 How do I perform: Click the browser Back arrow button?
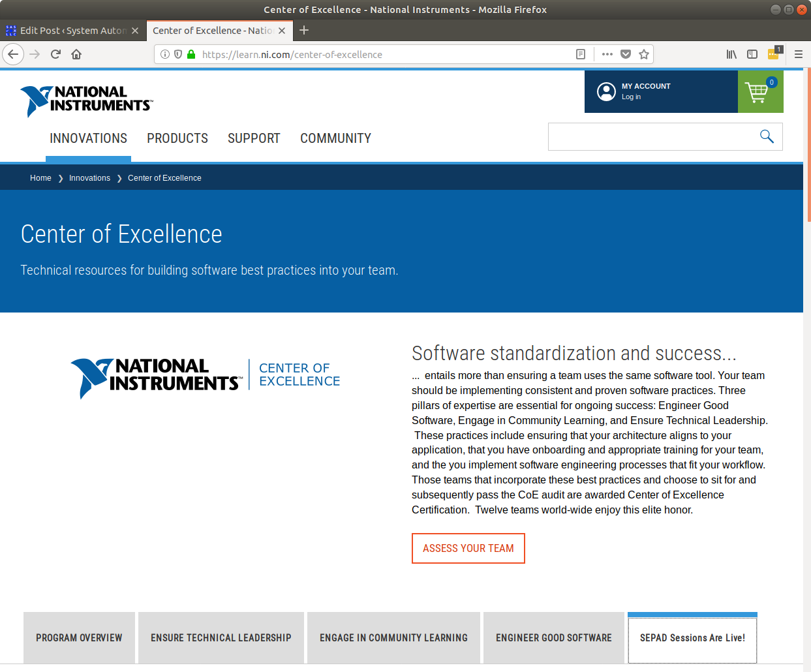click(x=13, y=54)
